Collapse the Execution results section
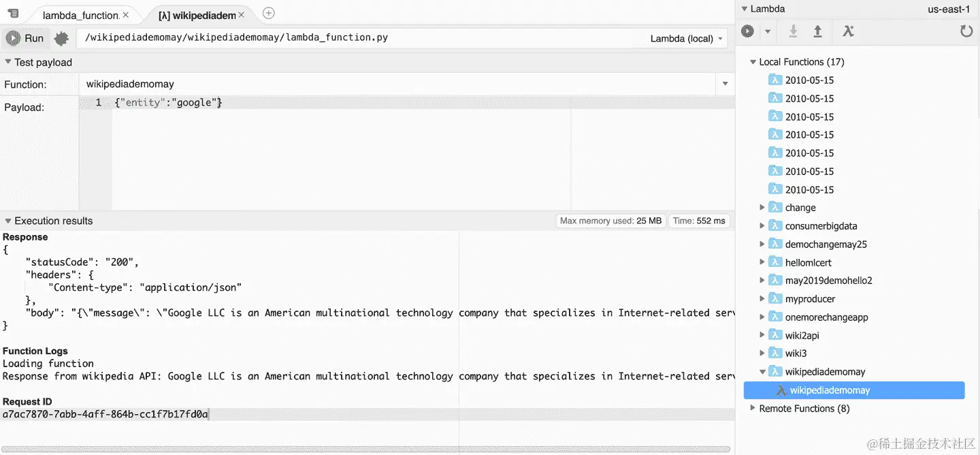The height and width of the screenshot is (455, 980). coord(8,221)
